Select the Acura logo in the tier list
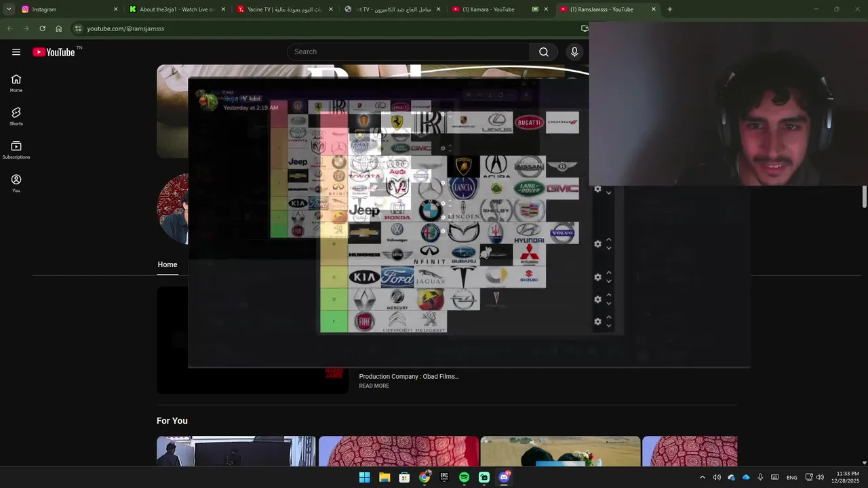Screen dimensions: 868x488 tap(496, 166)
